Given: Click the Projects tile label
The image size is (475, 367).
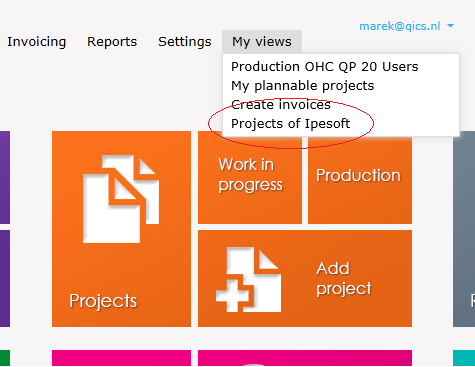Looking at the screenshot, I should [x=103, y=301].
